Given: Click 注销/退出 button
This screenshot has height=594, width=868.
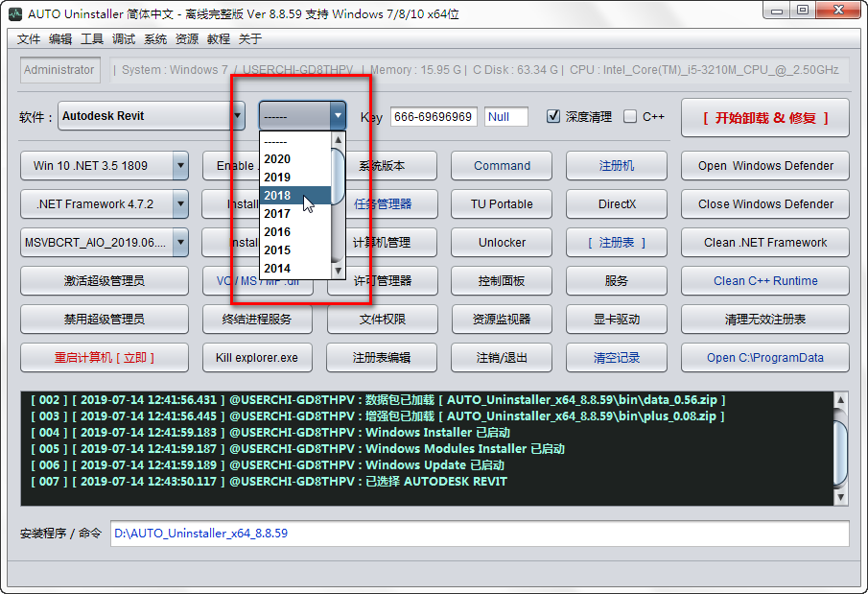Looking at the screenshot, I should click(x=502, y=357).
